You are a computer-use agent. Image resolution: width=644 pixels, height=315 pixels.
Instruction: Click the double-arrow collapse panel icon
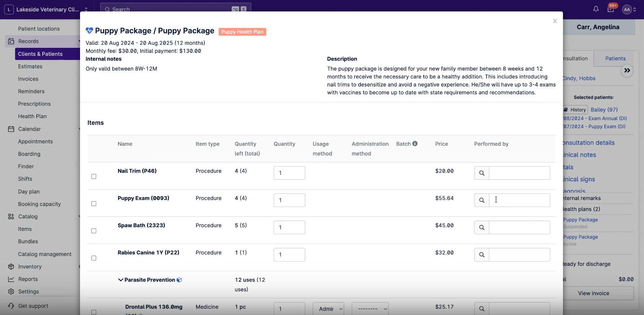[627, 71]
